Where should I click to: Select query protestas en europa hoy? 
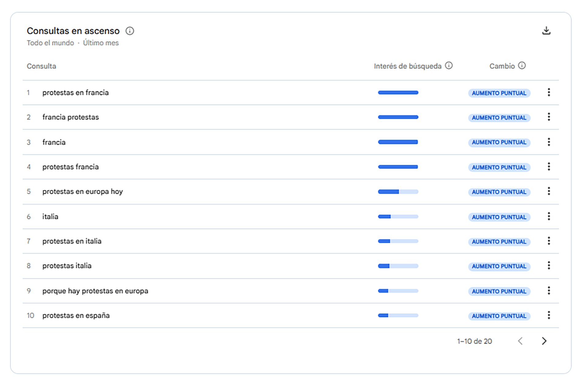(82, 191)
